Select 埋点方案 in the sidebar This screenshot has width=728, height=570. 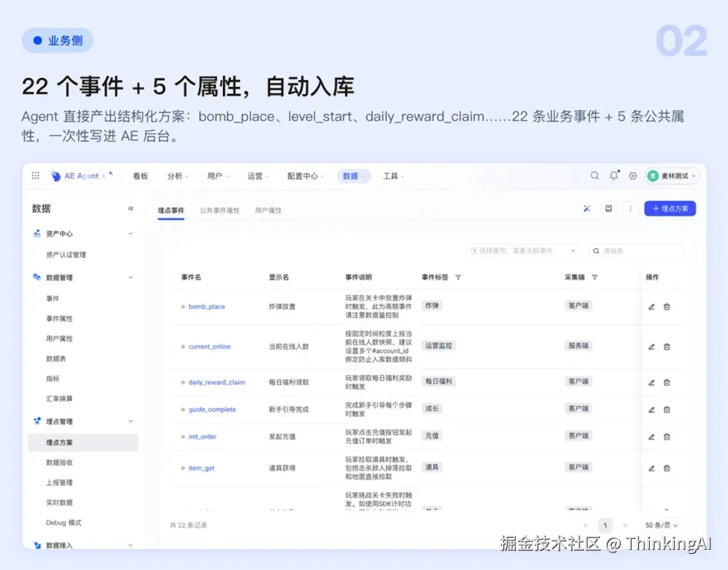83,443
